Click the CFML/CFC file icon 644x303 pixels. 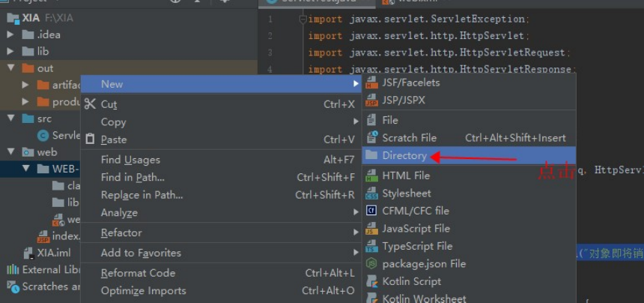pyautogui.click(x=371, y=211)
